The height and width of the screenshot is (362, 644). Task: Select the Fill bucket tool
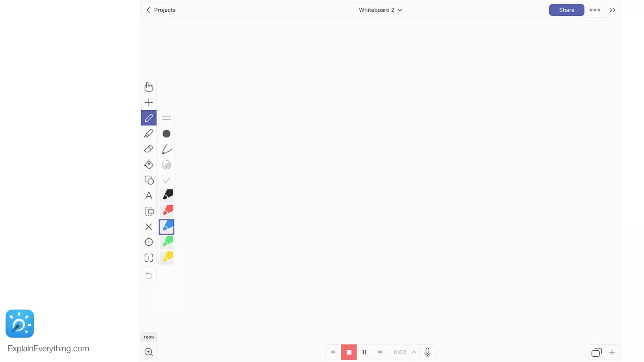pos(149,164)
